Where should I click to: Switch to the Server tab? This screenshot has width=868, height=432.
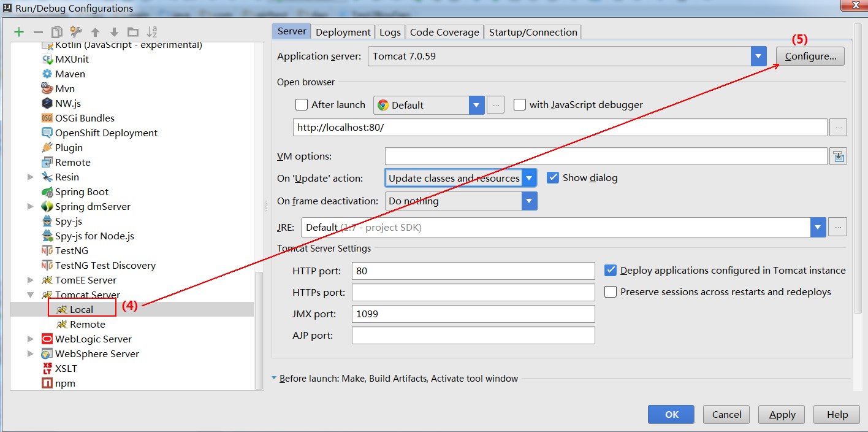[292, 31]
